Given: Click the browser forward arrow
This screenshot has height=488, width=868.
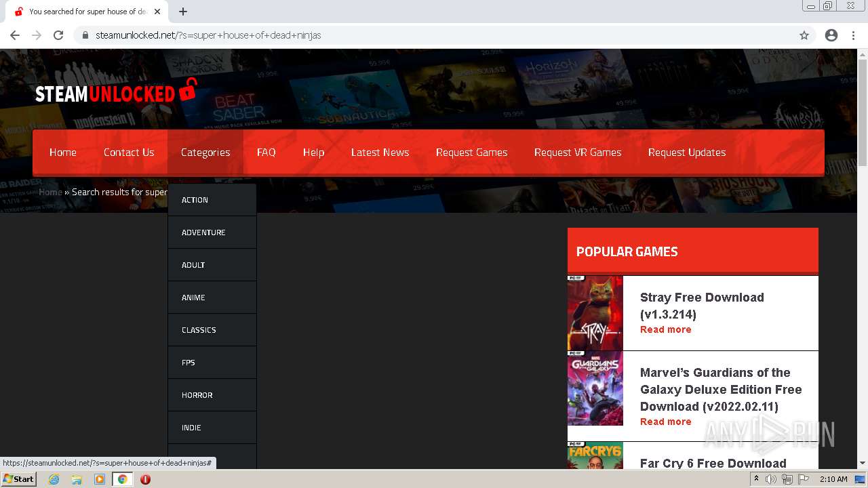Looking at the screenshot, I should (x=37, y=35).
